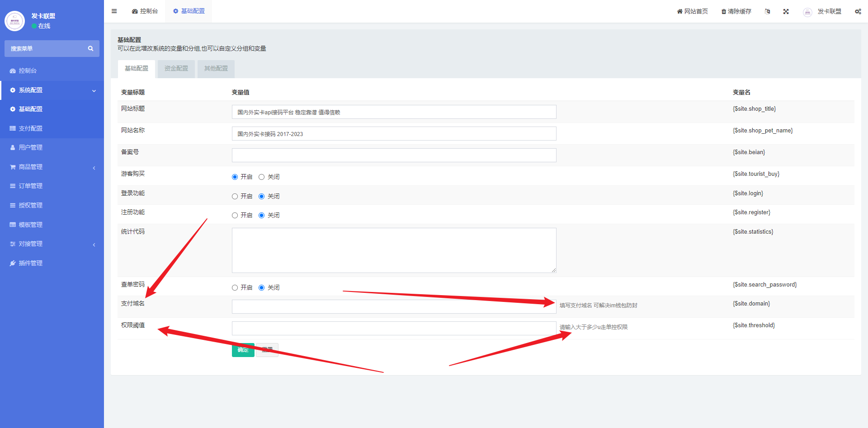Go to 网站首页 link in header
Viewport: 868px width, 428px height.
(692, 11)
